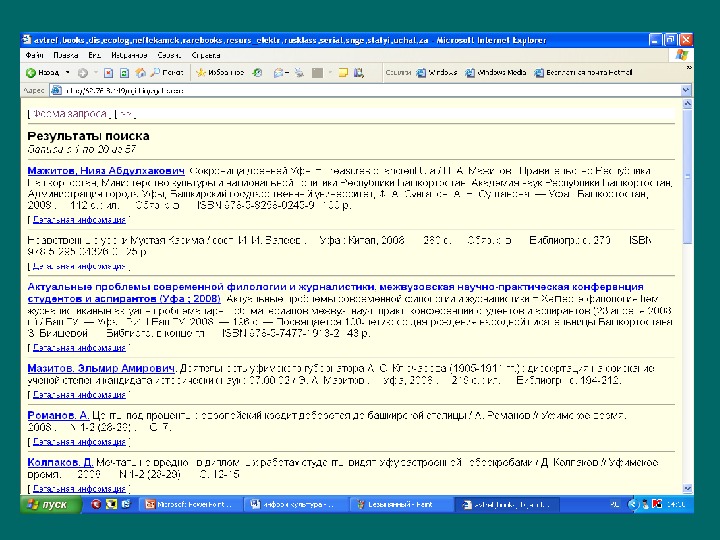
Task: Open the address bar dropdown arrow
Action: 686,90
